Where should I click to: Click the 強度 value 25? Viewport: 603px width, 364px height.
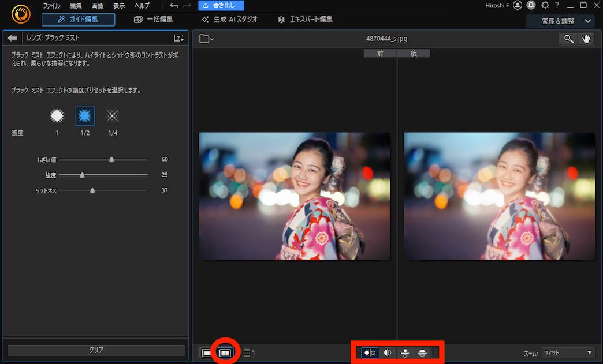165,175
